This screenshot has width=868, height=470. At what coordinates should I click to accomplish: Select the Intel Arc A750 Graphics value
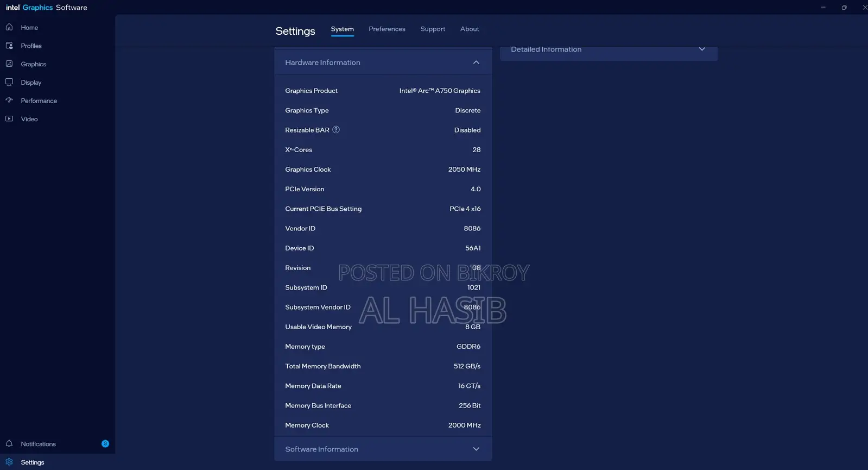(440, 91)
